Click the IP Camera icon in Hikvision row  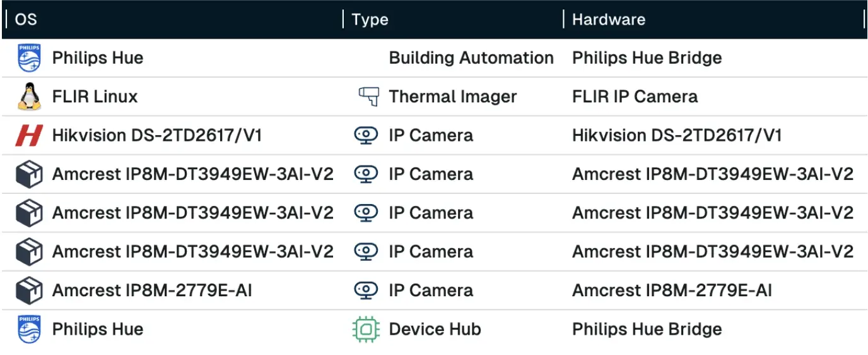pos(366,136)
